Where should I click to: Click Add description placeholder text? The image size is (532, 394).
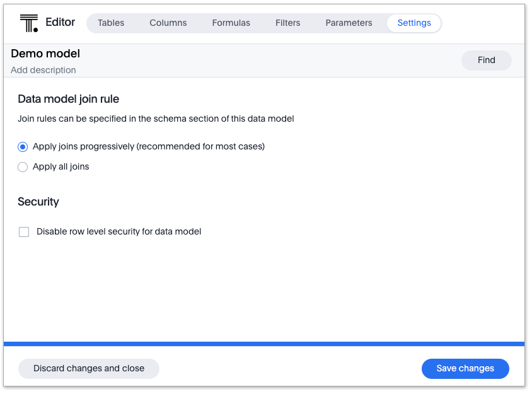tap(43, 70)
